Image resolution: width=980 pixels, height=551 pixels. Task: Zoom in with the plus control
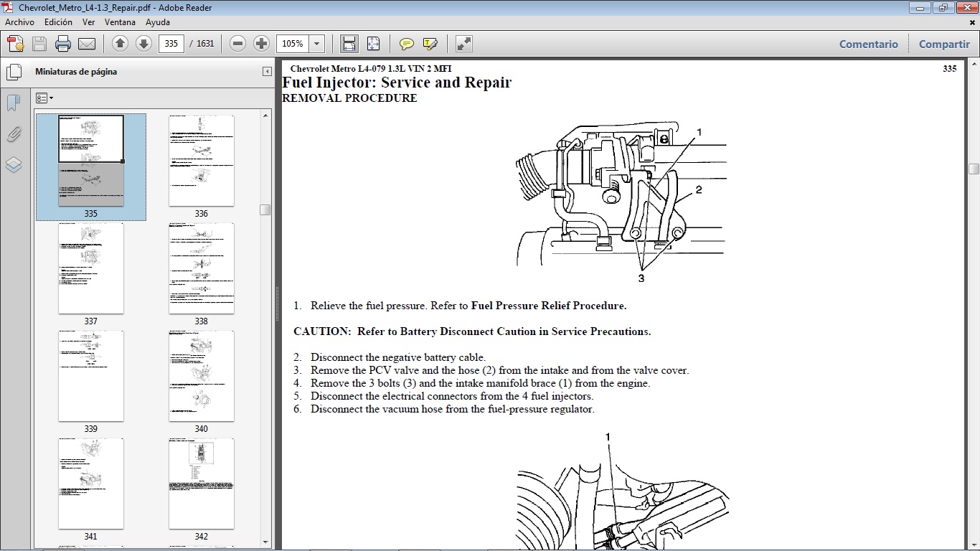(261, 43)
